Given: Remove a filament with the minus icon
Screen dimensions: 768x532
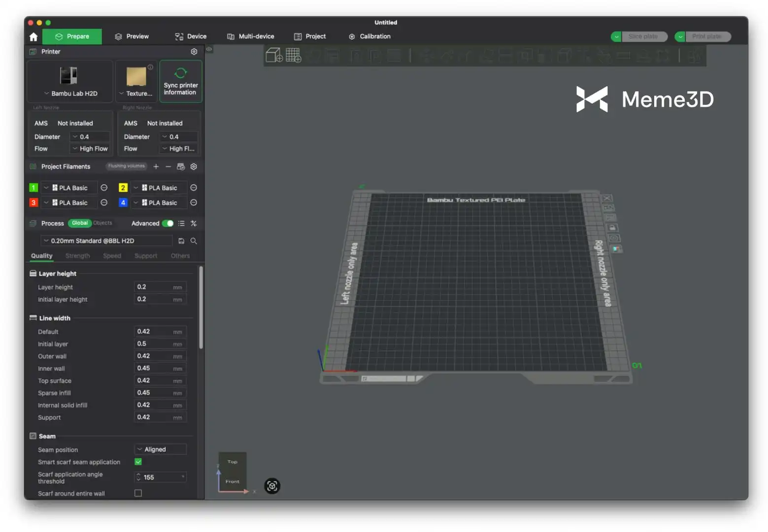Looking at the screenshot, I should [x=168, y=167].
